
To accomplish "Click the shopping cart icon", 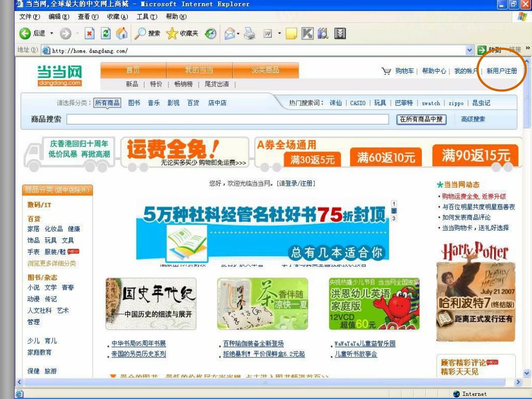I will tap(386, 71).
